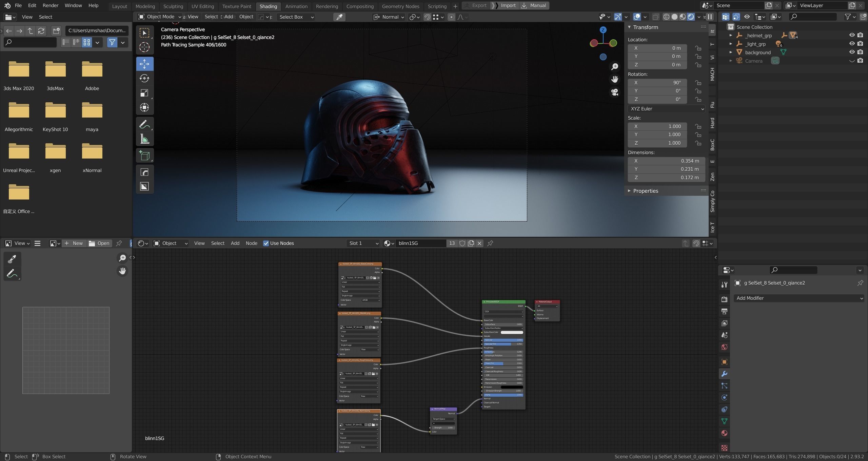Open node editor Add menu
Viewport: 868px width, 461px height.
tap(235, 243)
